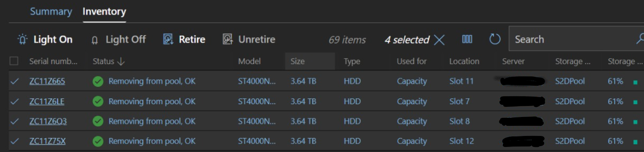The height and width of the screenshot is (152, 644).
Task: Uncheck the row for drive ZC11Z6LE
Action: click(x=14, y=101)
